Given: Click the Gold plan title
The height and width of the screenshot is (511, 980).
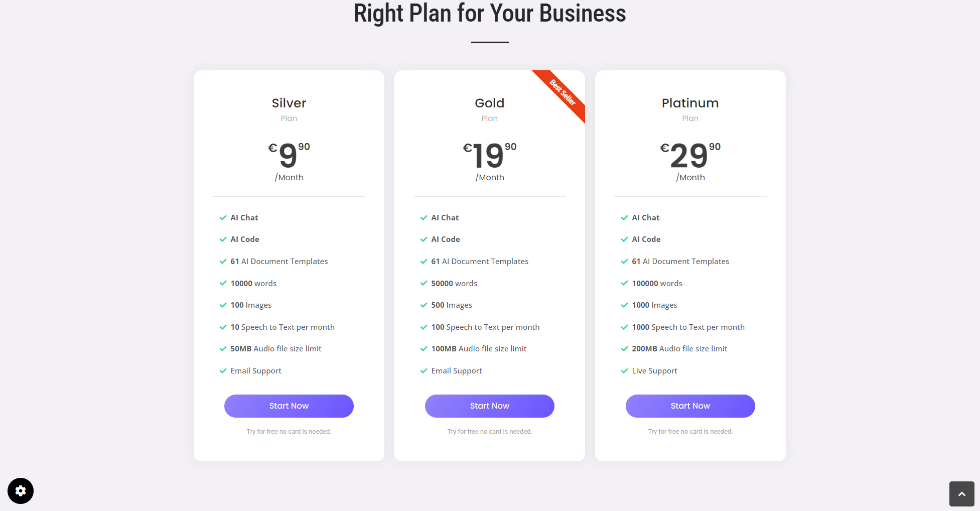Looking at the screenshot, I should [489, 103].
